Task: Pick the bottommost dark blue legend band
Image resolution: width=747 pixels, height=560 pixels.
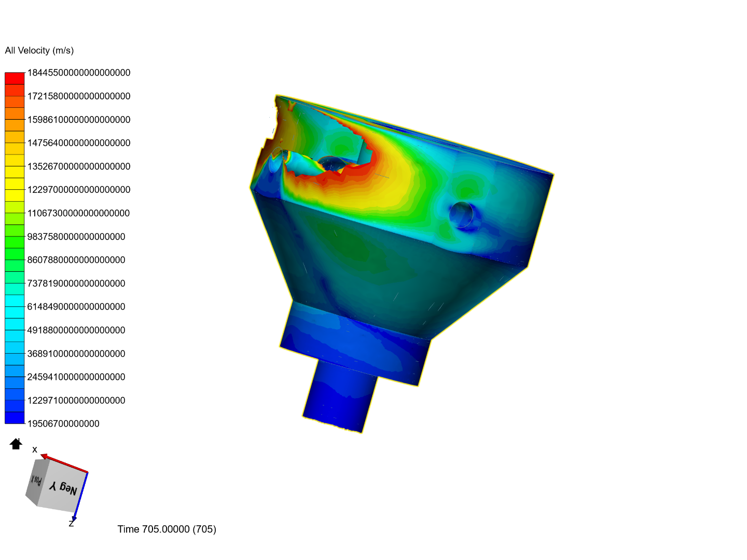Action: tap(15, 418)
